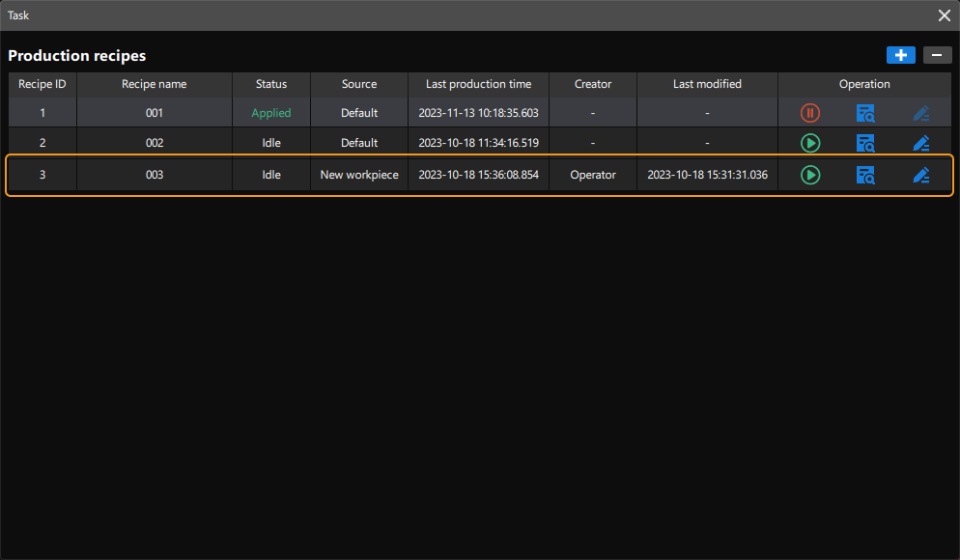Select the recipe row named 001
The image size is (960, 560).
coord(155,113)
